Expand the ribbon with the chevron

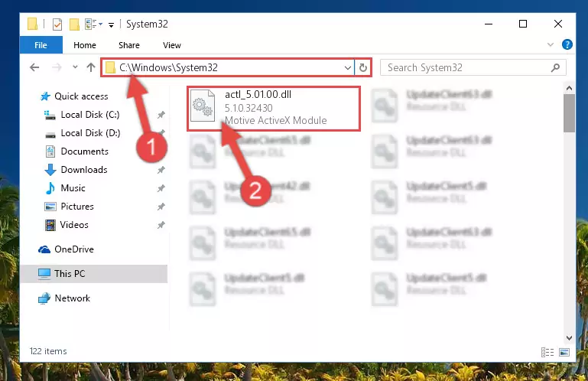[550, 44]
